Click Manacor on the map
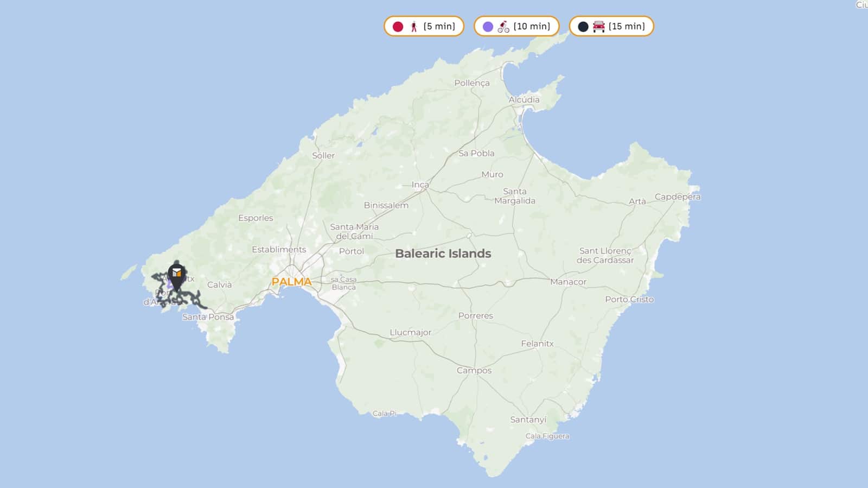 (568, 282)
